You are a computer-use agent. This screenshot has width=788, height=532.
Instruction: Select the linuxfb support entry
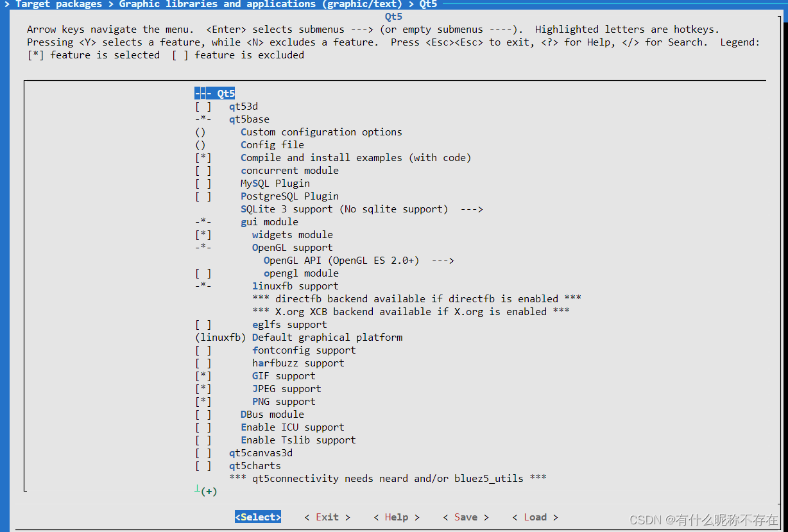(267, 286)
